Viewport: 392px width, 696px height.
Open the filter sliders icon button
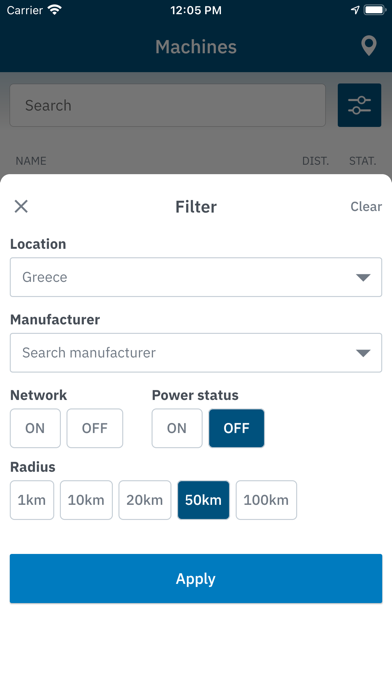point(359,105)
